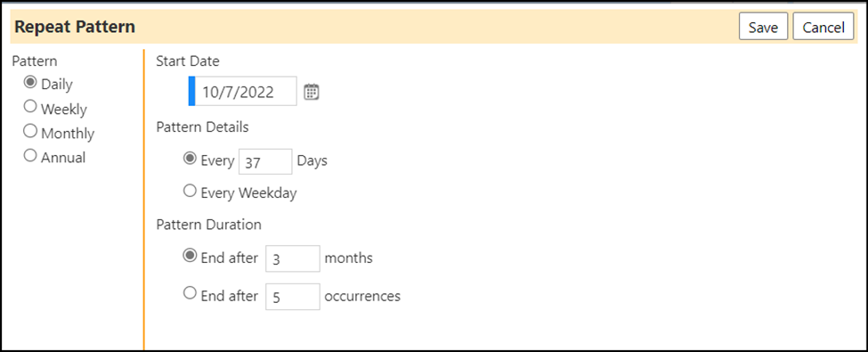The image size is (868, 352).
Task: Click the word occurrences beside the field
Action: [362, 296]
